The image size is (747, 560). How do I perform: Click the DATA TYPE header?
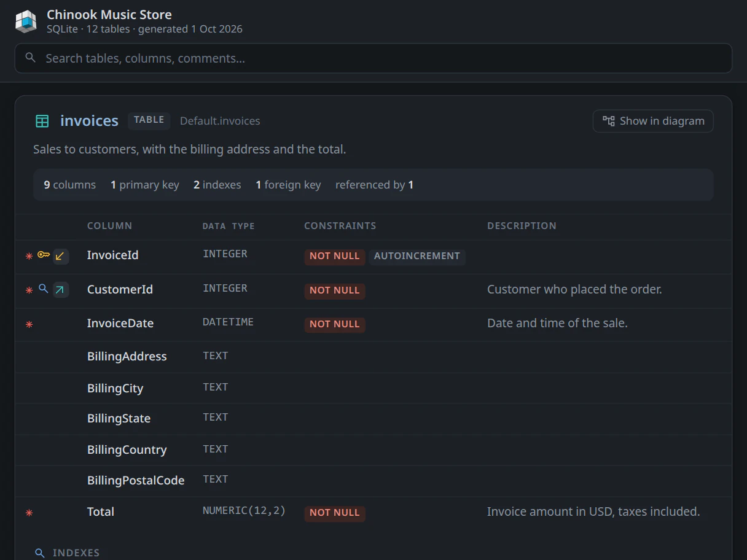pos(229,226)
